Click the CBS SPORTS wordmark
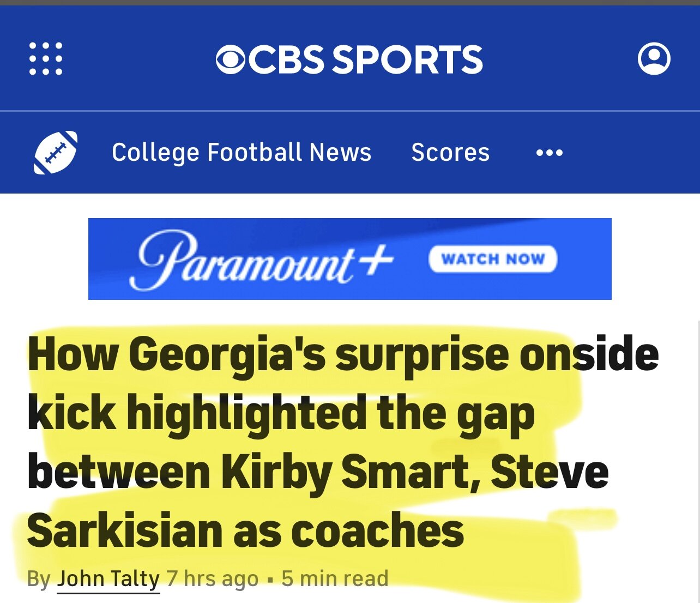This screenshot has height=603, width=700. pos(366,59)
